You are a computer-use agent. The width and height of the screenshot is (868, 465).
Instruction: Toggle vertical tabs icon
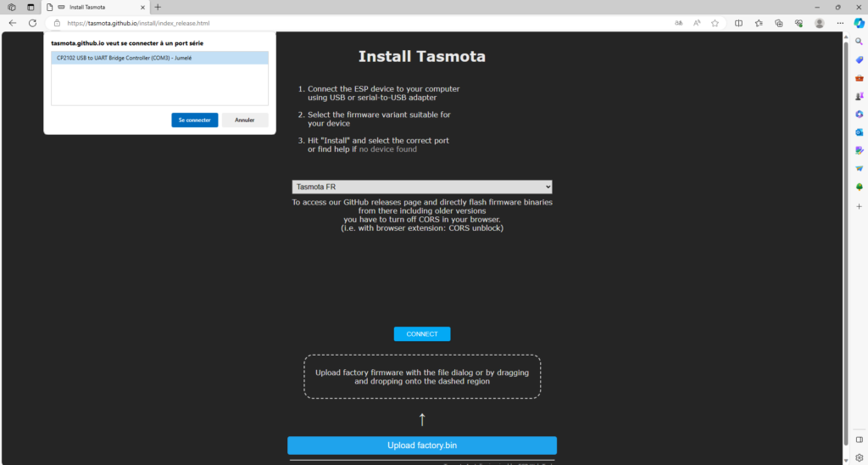click(31, 7)
